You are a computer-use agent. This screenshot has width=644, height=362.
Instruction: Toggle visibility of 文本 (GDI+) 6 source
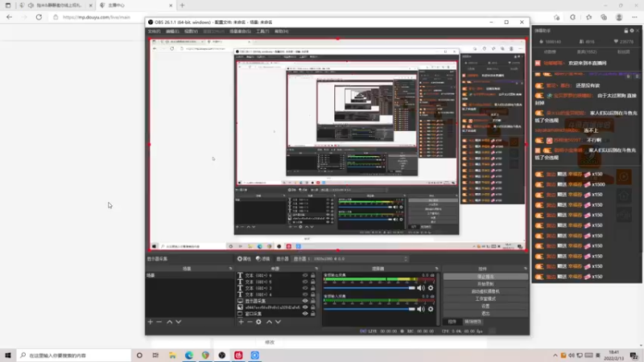pos(305,275)
